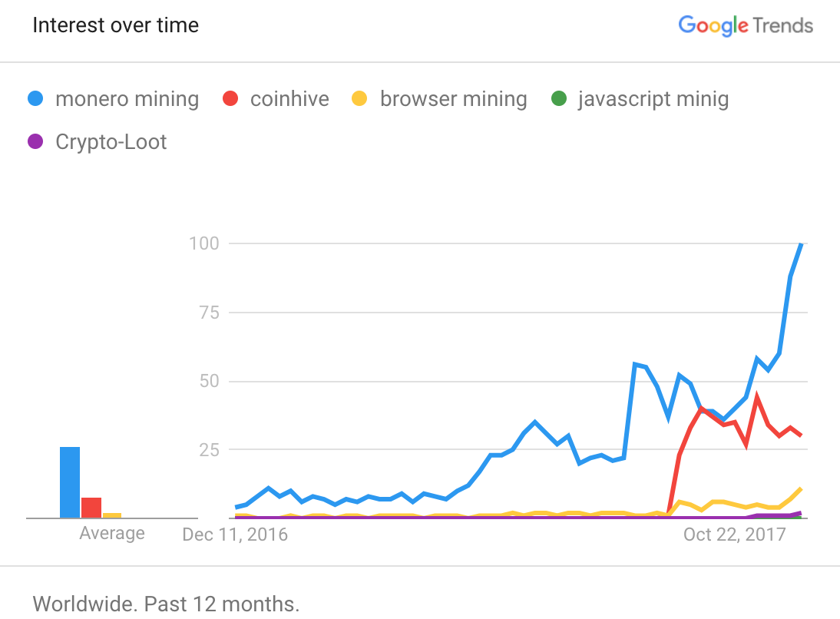
Task: Click the blue monero mining legend dot
Action: point(35,99)
